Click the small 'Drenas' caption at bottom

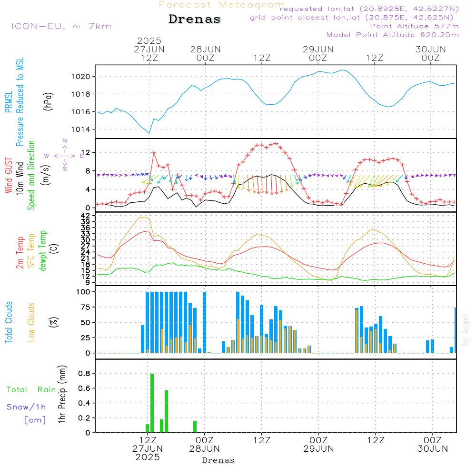(218, 460)
